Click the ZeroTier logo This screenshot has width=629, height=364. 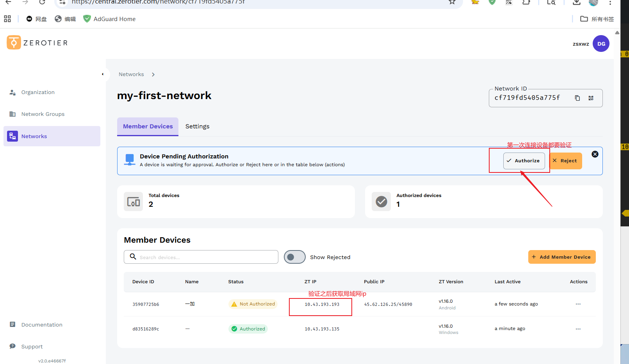37,43
